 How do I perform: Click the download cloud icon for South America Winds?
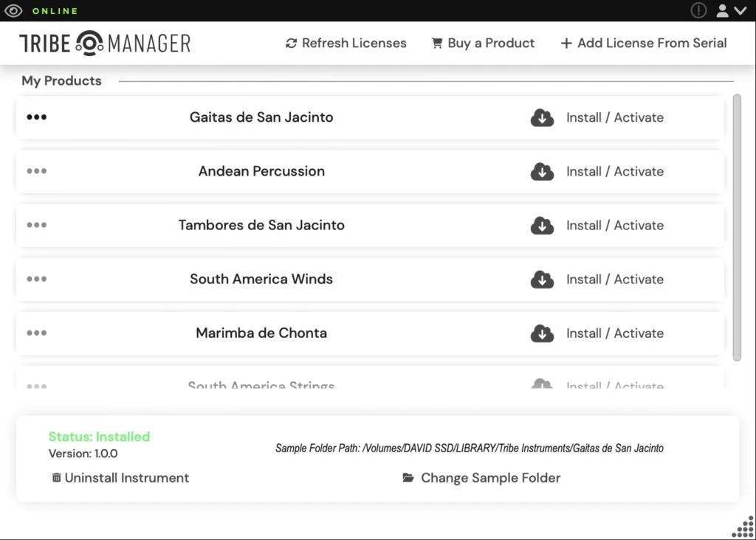point(542,280)
